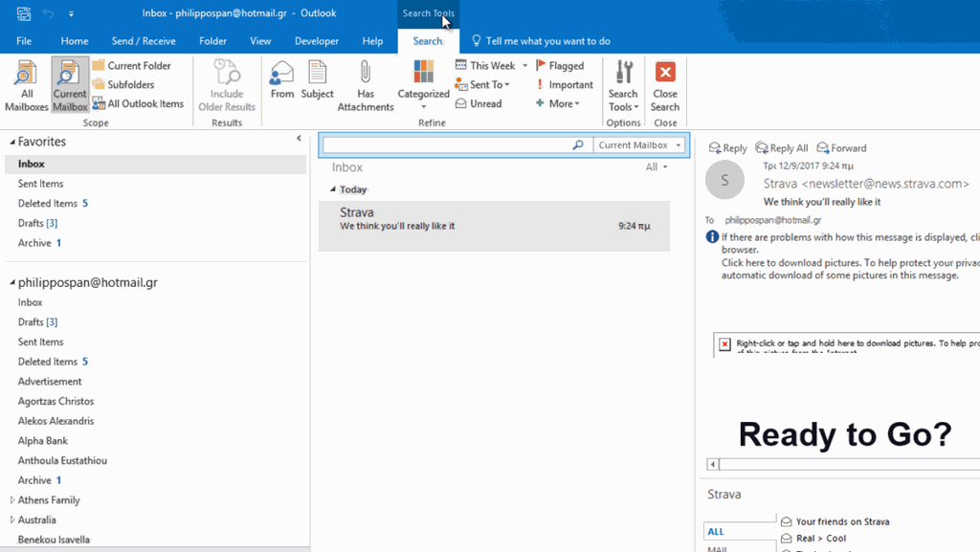980x552 pixels.
Task: Click Include Older Results icon
Action: point(226,85)
